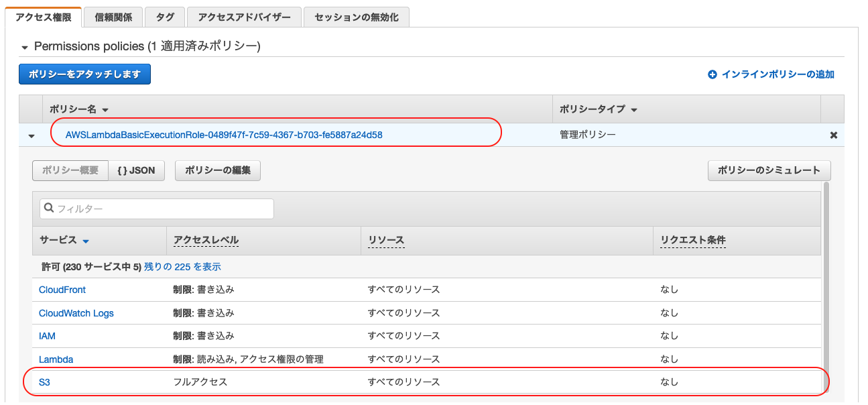Focus the フィルター search field
868x405 pixels.
tap(157, 209)
